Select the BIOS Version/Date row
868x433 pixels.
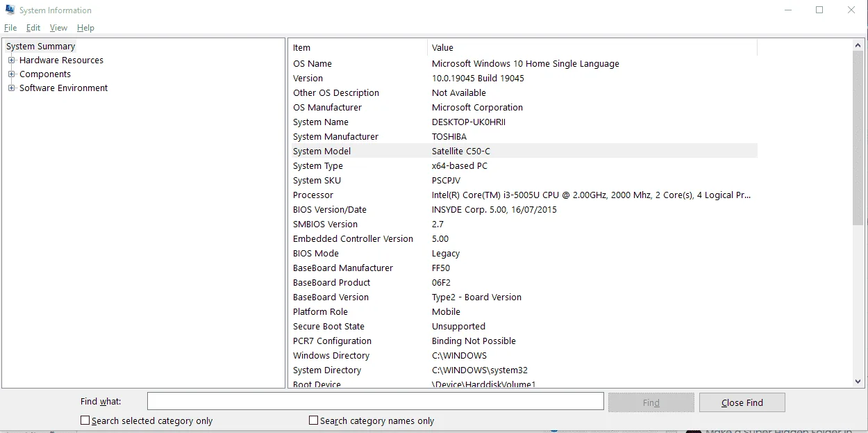pos(523,210)
